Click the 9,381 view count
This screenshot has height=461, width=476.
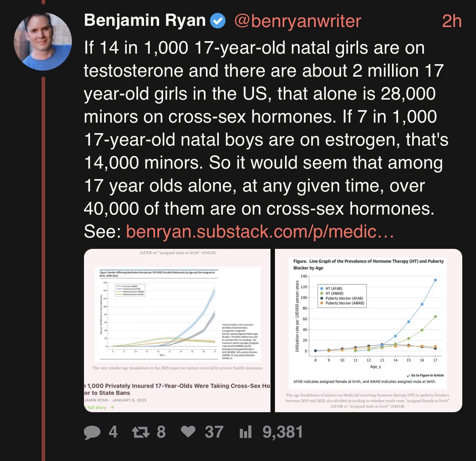pyautogui.click(x=283, y=432)
